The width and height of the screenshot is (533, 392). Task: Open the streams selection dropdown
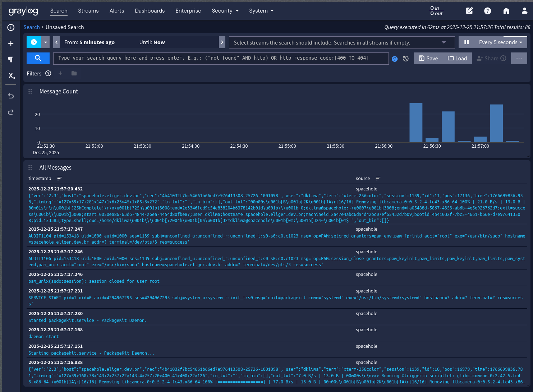click(x=444, y=42)
